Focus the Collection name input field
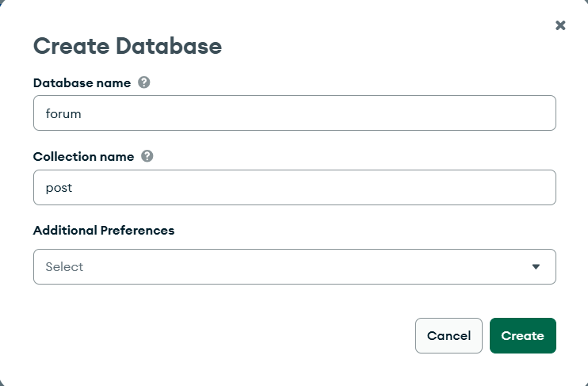This screenshot has width=588, height=386. [x=294, y=187]
